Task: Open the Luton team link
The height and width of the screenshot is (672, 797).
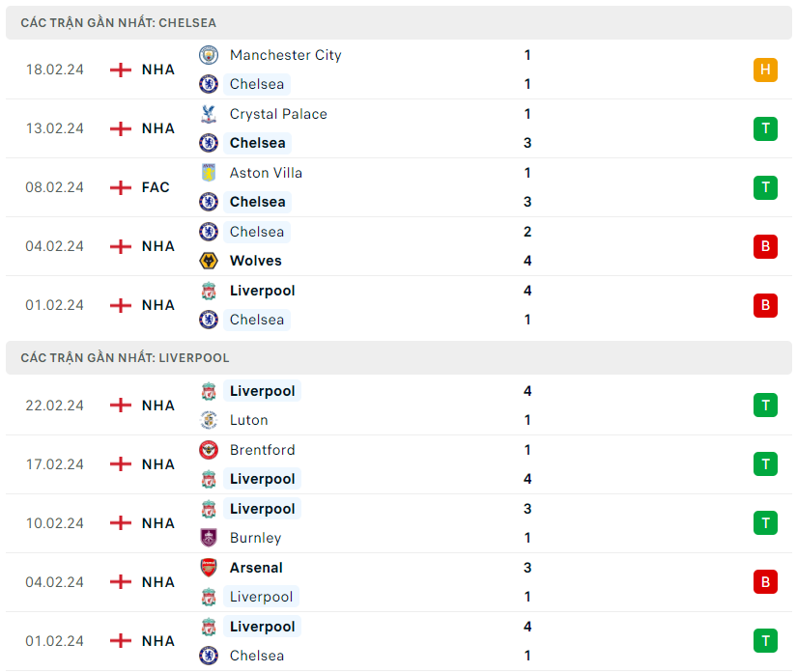Action: [x=249, y=420]
